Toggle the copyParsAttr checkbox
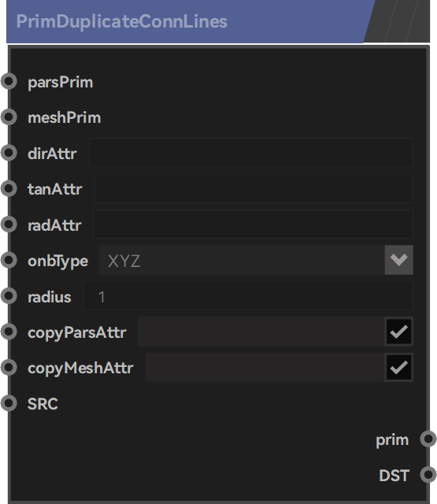 [398, 332]
